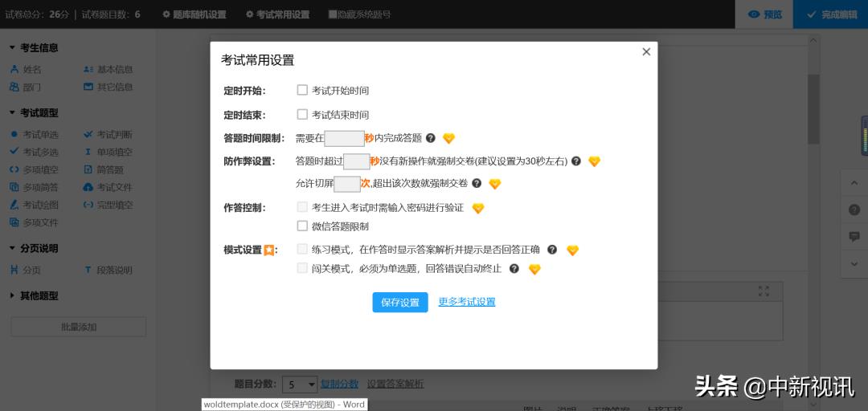This screenshot has width=868, height=411.
Task: Click the 预览 eye icon button
Action: pyautogui.click(x=764, y=14)
